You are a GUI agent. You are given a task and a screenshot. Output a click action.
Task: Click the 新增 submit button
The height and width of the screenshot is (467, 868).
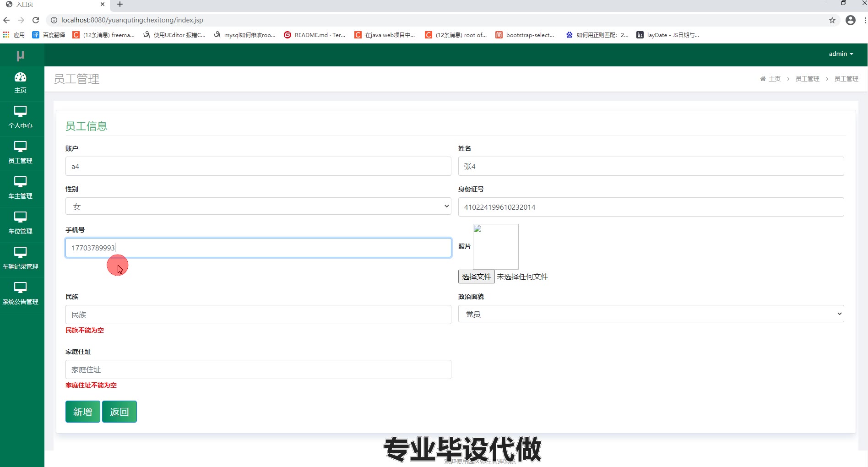(83, 412)
